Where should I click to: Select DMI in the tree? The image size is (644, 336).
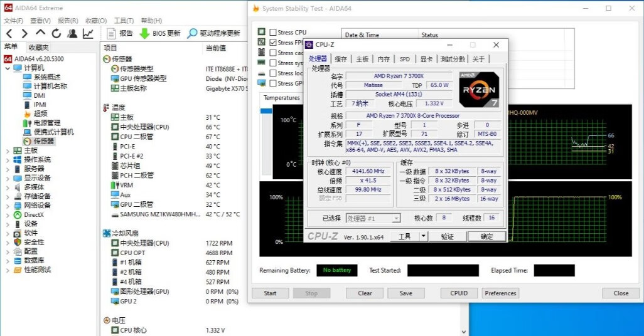pyautogui.click(x=40, y=95)
